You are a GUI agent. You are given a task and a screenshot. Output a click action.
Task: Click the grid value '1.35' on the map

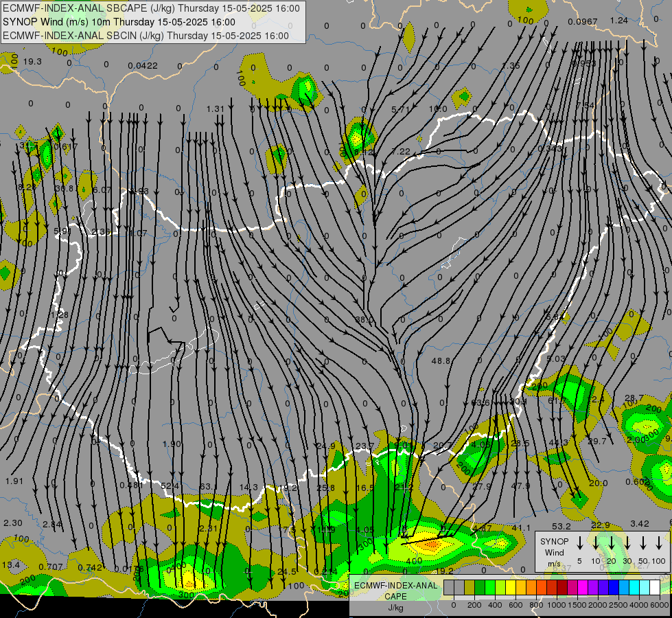click(x=511, y=66)
